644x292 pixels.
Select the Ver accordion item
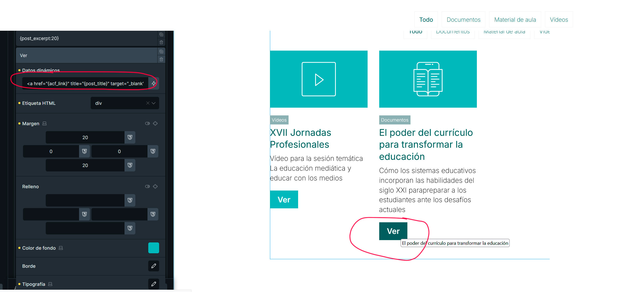point(87,56)
